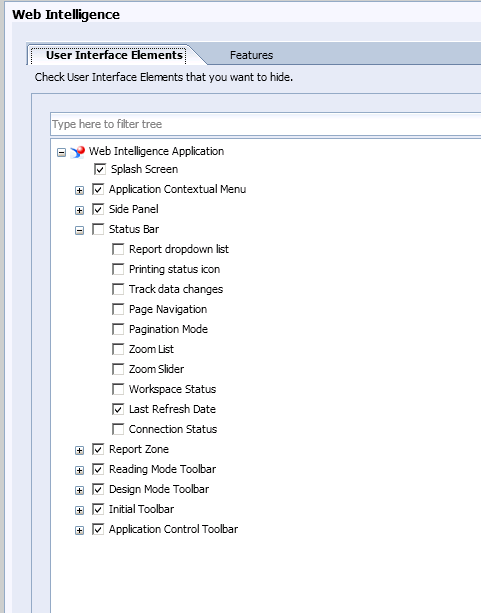This screenshot has height=613, width=481.
Task: Select the Page Navigation tree item
Action: [x=168, y=309]
